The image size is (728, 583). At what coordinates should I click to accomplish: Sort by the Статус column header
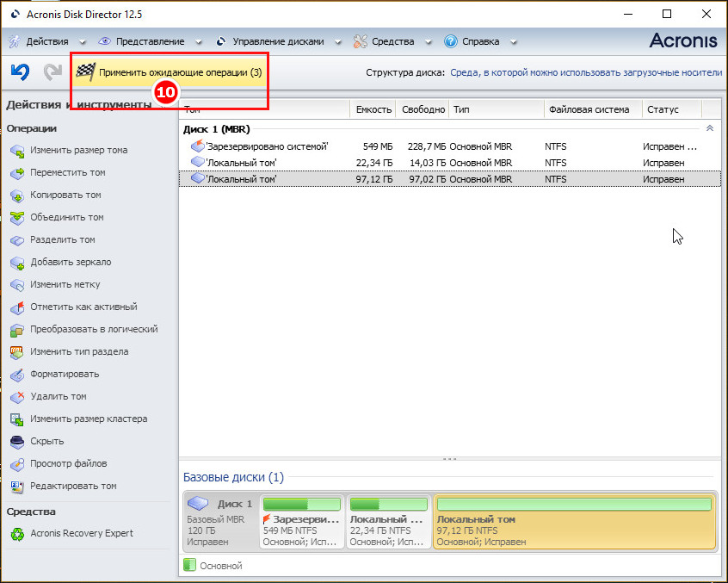coord(672,109)
